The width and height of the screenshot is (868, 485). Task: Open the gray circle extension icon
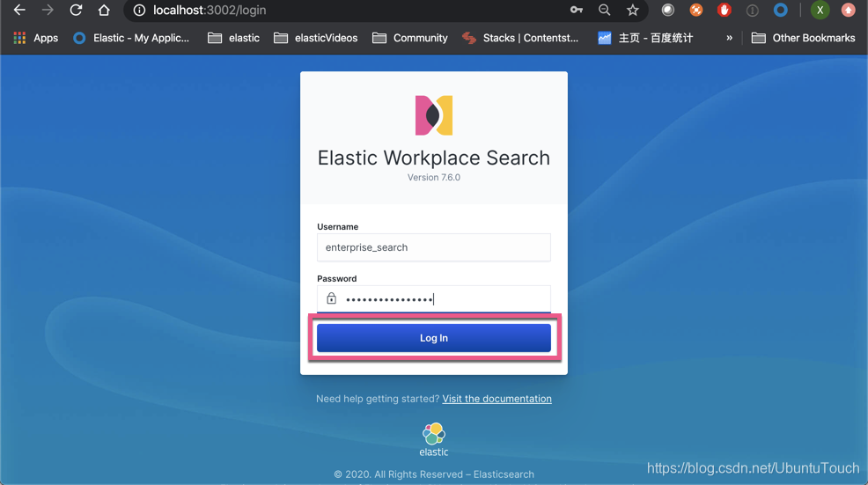[x=668, y=10]
